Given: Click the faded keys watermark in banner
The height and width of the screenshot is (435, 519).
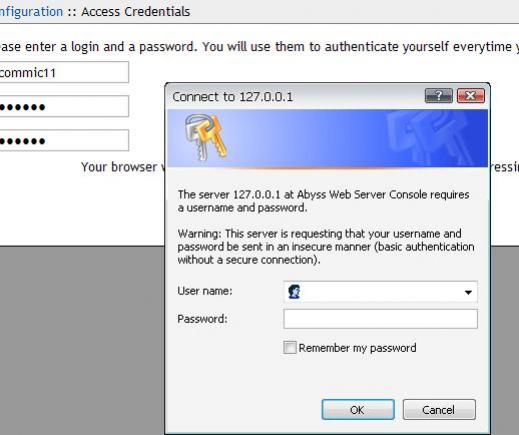Looking at the screenshot, I should [433, 137].
